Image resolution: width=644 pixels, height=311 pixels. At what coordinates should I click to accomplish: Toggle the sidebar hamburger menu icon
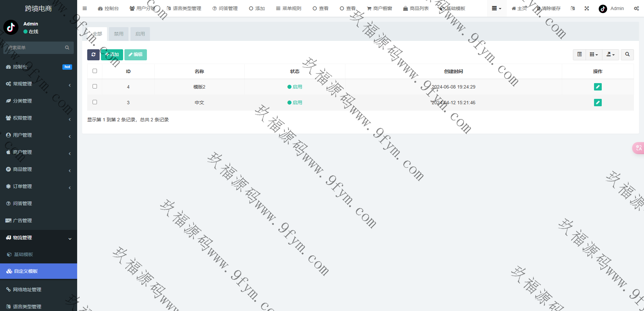(x=85, y=8)
